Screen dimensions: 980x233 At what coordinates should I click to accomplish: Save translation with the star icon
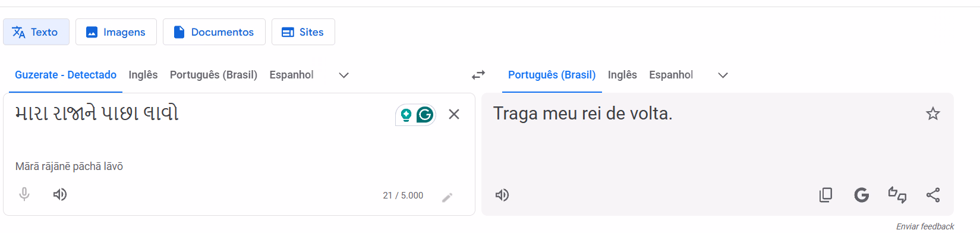coord(933,114)
